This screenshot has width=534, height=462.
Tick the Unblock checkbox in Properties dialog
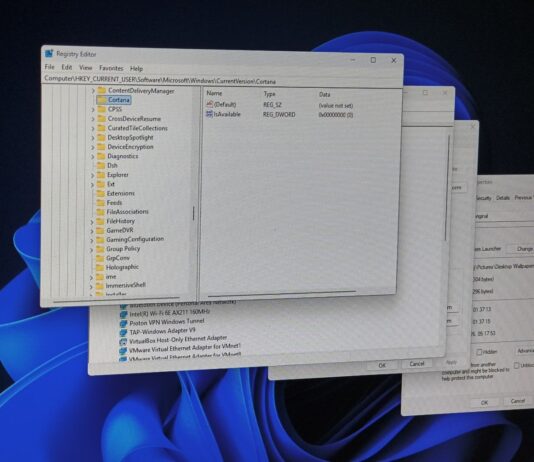coord(517,365)
